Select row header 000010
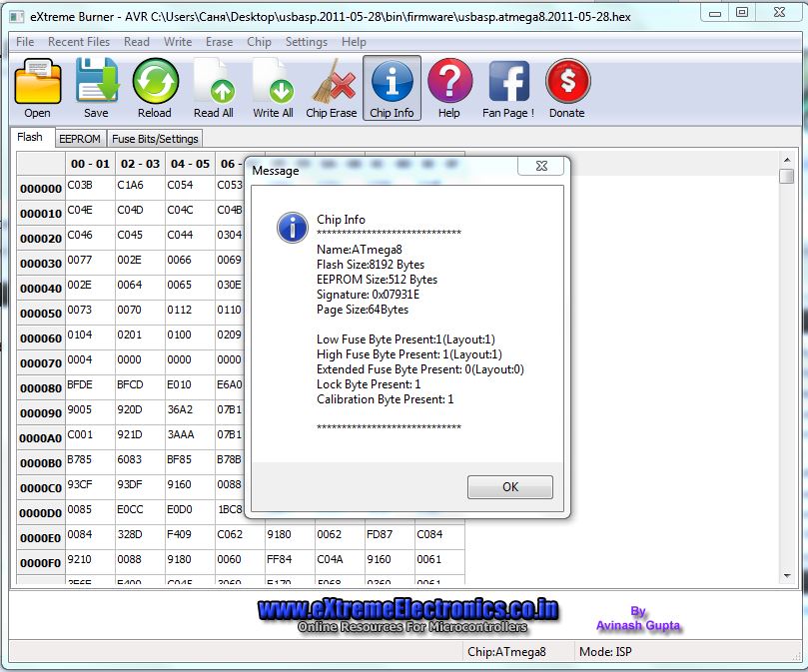This screenshot has width=808, height=672. [41, 214]
